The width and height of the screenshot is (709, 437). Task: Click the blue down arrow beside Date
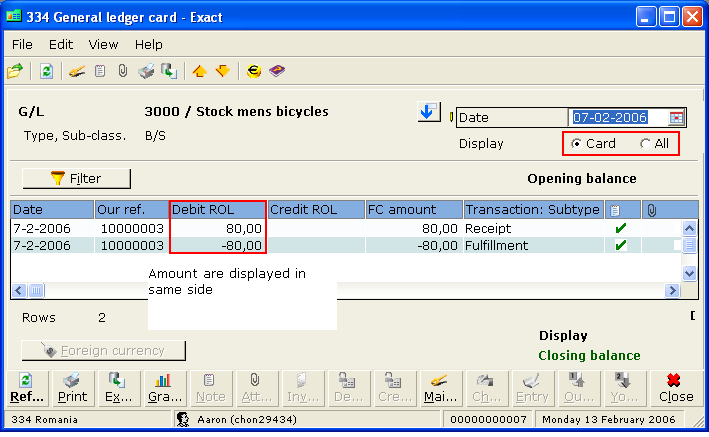tap(428, 112)
